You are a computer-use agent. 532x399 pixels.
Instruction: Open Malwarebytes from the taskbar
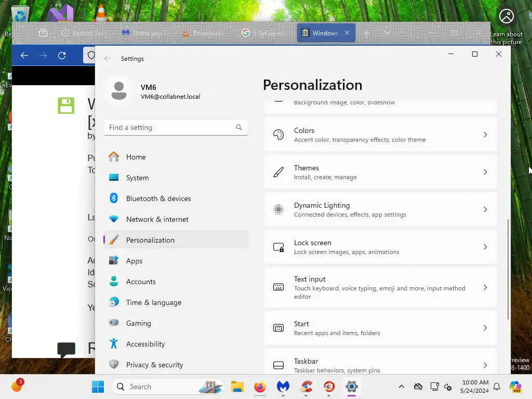tap(283, 387)
